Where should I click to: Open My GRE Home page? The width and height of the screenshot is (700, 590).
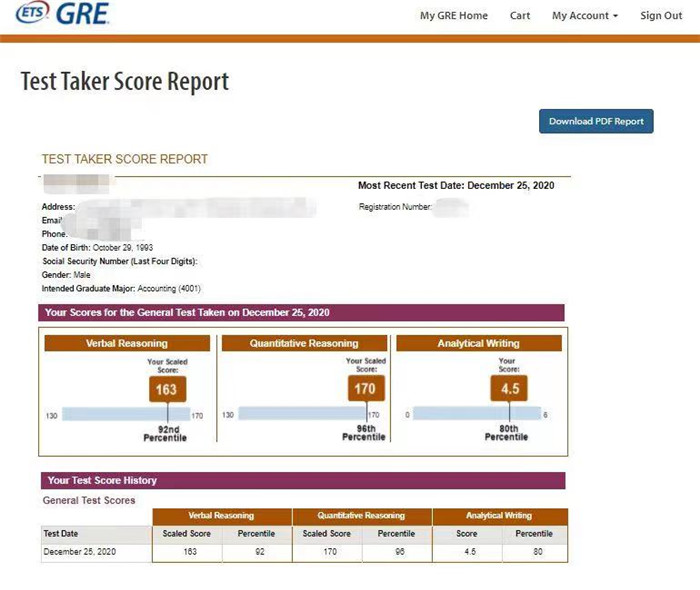453,16
